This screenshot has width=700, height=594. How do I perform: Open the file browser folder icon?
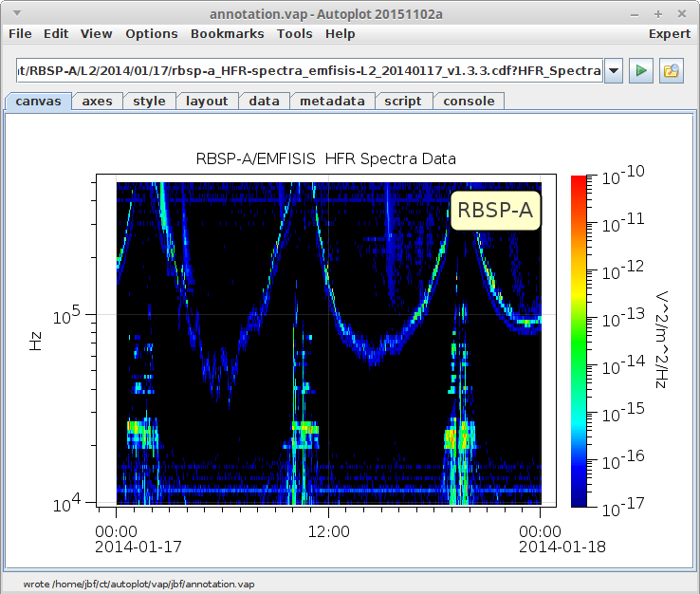pyautogui.click(x=672, y=71)
